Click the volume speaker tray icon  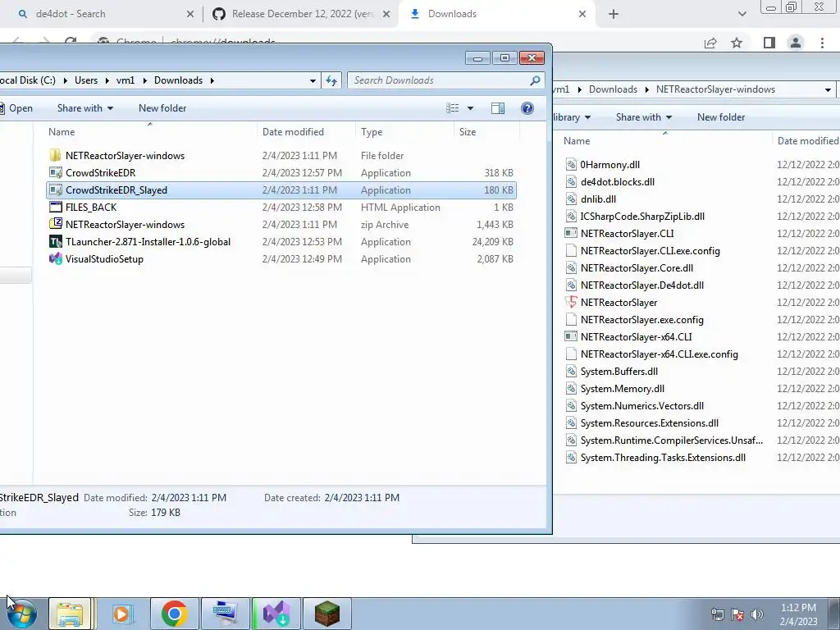point(757,614)
